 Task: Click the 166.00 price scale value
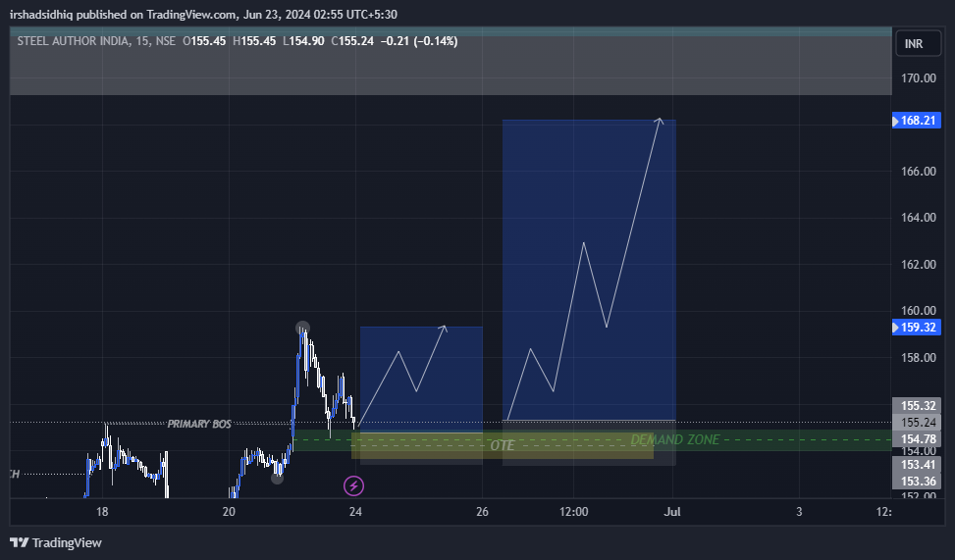[x=919, y=171]
